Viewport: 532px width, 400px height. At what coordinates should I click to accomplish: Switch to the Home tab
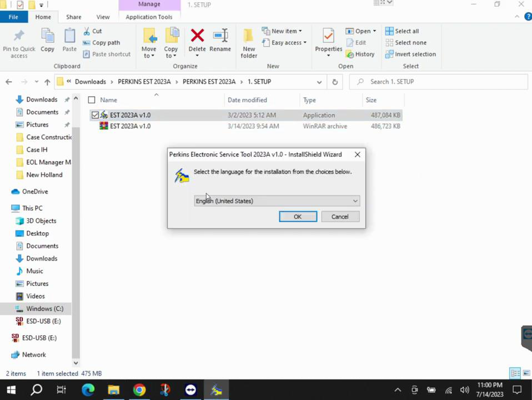(x=43, y=17)
